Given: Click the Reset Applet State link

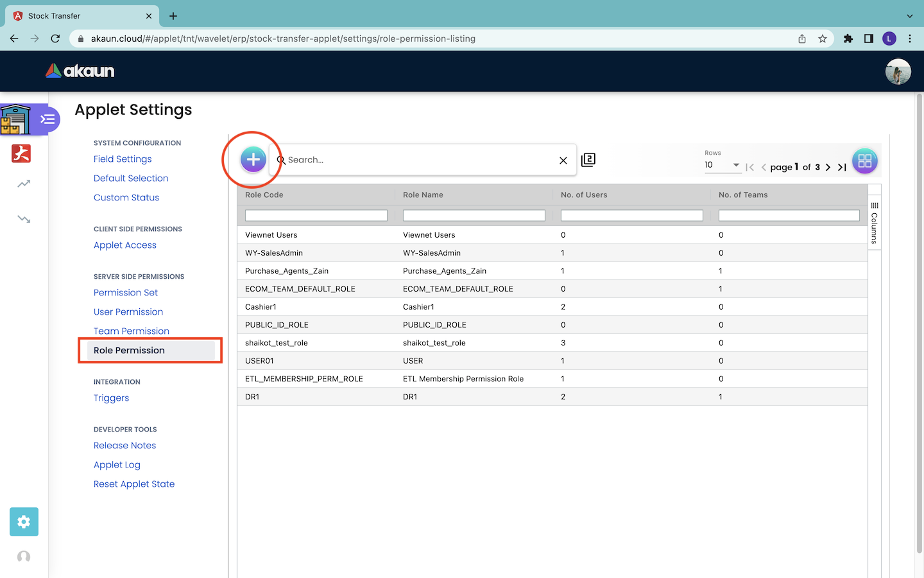Looking at the screenshot, I should [134, 484].
